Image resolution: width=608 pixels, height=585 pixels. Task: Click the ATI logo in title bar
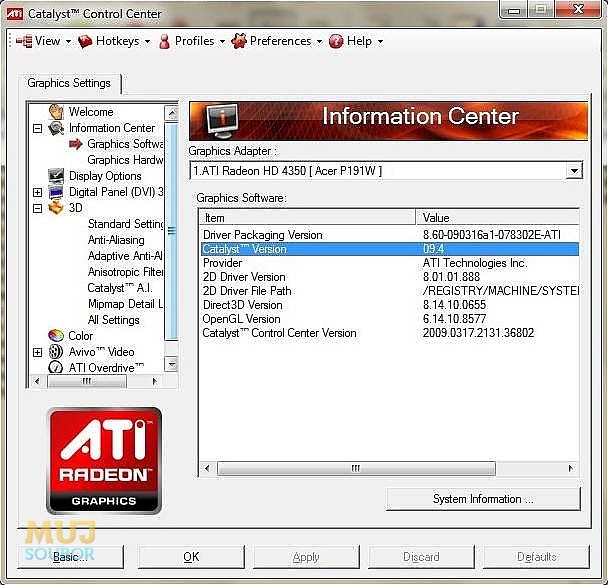[x=15, y=14]
